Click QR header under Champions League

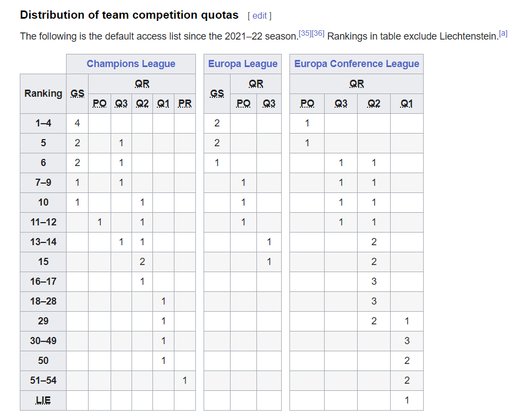(x=142, y=84)
